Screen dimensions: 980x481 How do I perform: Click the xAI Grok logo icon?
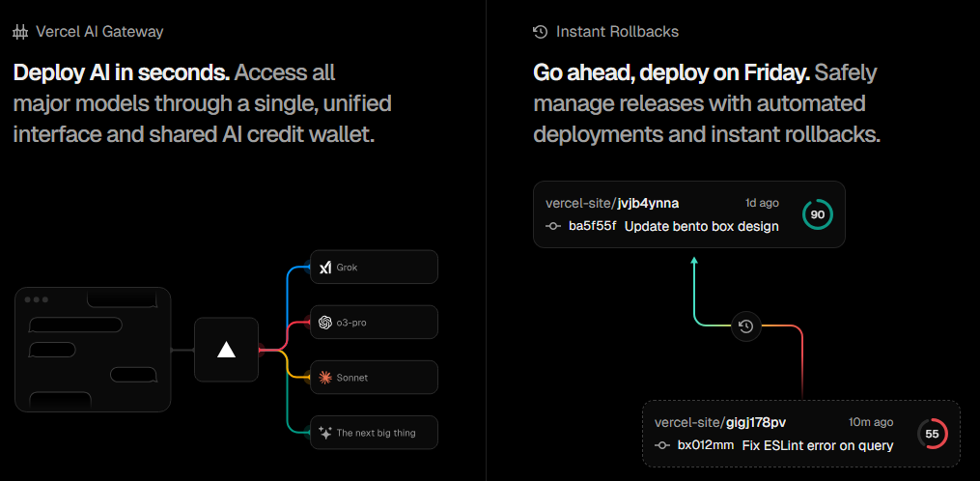324,268
